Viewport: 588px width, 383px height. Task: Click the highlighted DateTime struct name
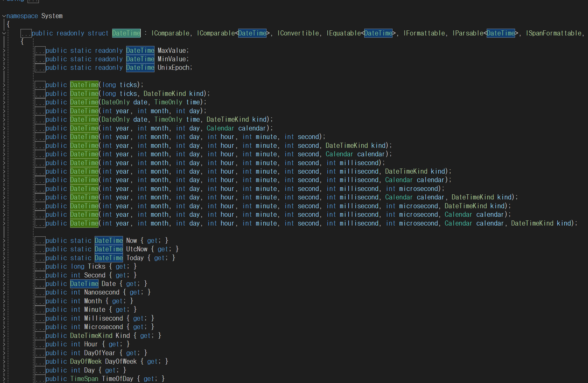[x=126, y=33]
